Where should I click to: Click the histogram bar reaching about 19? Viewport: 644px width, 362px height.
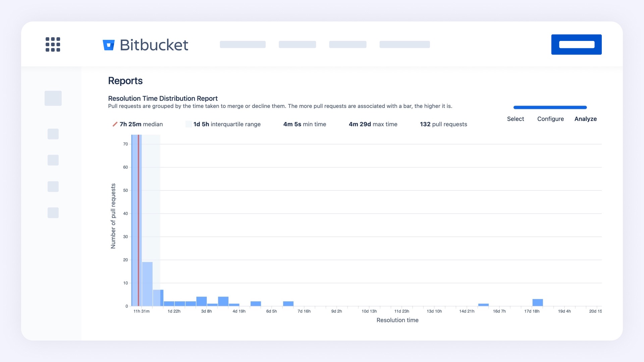click(147, 284)
